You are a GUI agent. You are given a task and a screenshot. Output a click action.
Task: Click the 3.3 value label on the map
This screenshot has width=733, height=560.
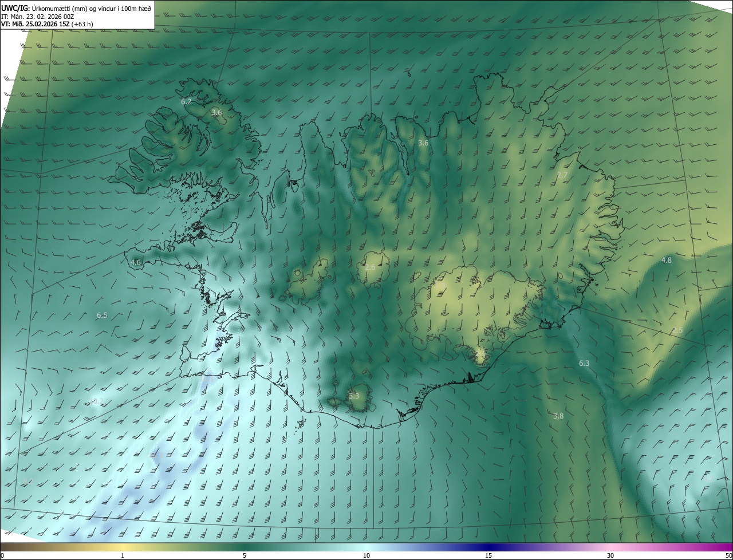point(354,396)
